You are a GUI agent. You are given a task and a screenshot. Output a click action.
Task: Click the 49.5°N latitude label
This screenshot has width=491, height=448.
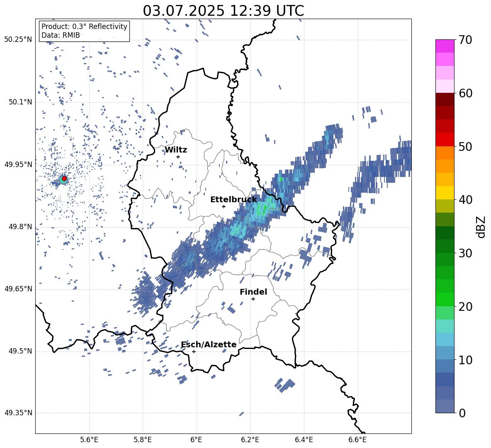pyautogui.click(x=20, y=351)
